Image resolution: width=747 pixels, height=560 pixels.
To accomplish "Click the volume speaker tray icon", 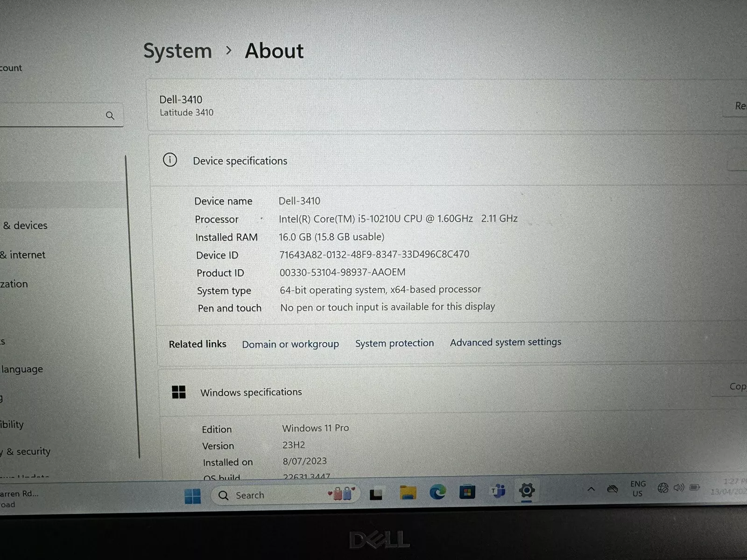I will click(x=679, y=488).
